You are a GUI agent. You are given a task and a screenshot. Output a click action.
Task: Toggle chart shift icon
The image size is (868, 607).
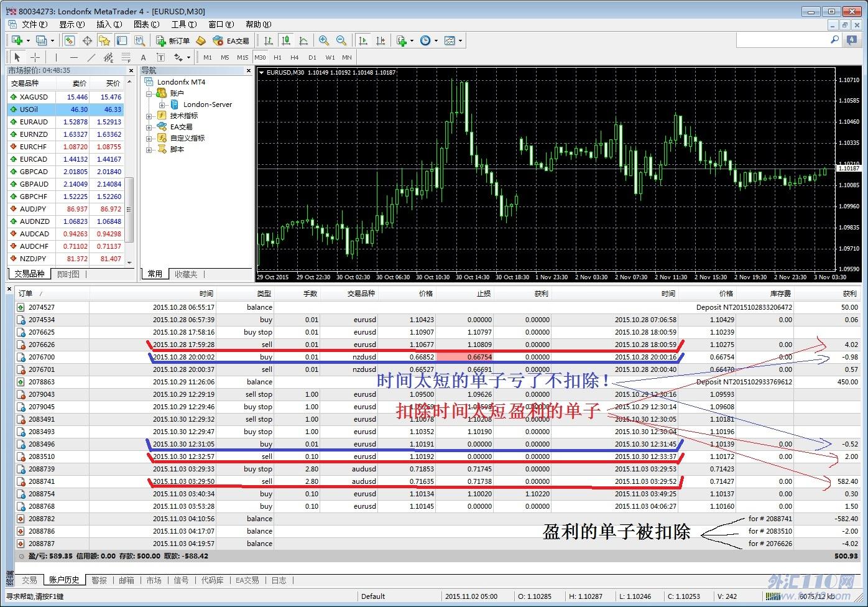(x=381, y=40)
